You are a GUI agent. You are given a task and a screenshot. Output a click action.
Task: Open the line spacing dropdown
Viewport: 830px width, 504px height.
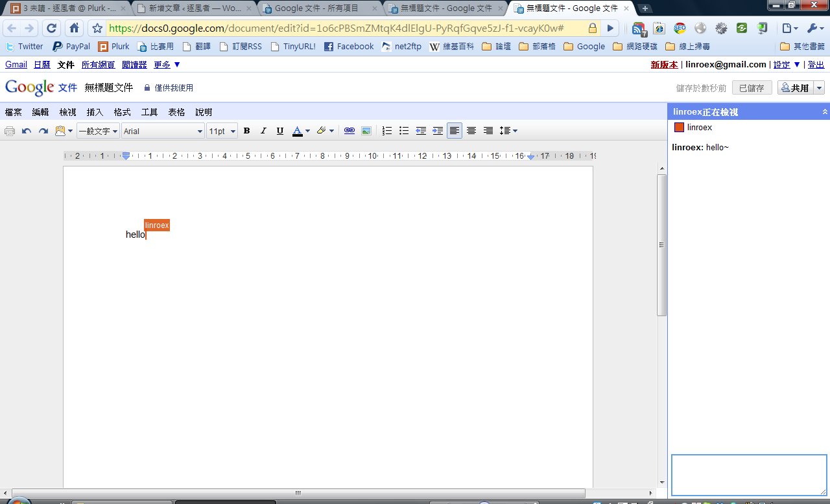(x=508, y=131)
